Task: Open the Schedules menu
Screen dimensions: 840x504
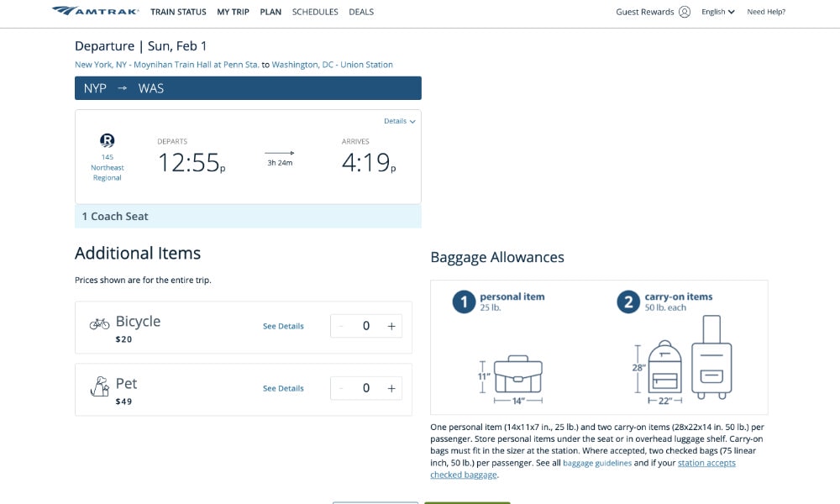Action: 315,12
